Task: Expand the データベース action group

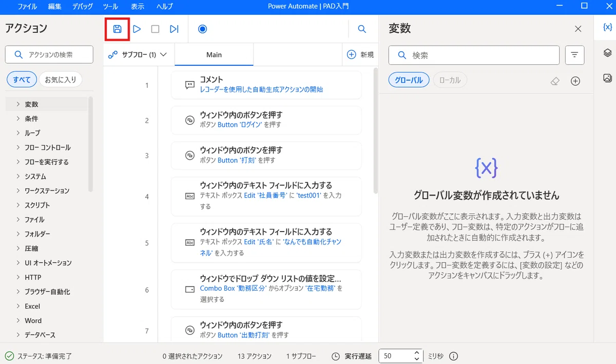Action: point(18,335)
